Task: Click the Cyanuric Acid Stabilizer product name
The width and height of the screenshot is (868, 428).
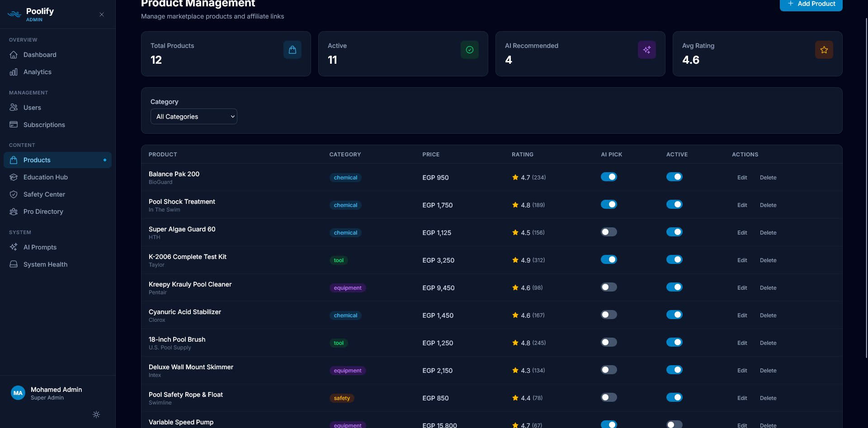Action: tap(185, 312)
